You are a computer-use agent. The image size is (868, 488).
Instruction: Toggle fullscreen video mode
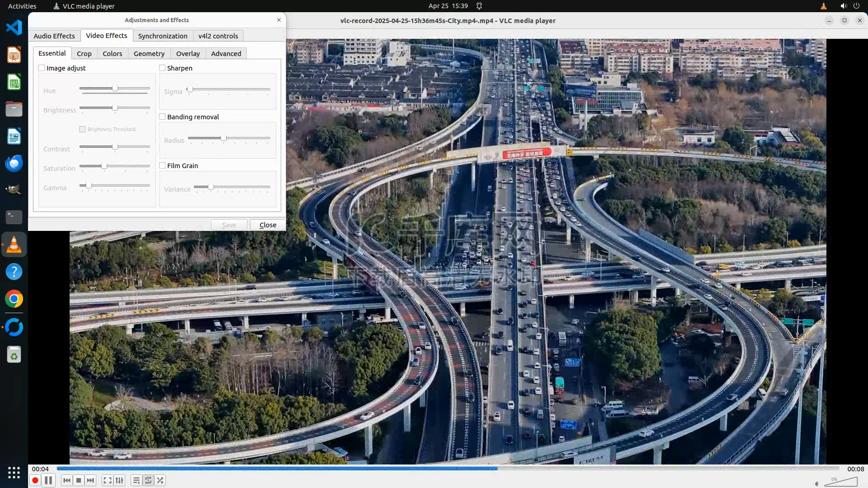[x=107, y=480]
